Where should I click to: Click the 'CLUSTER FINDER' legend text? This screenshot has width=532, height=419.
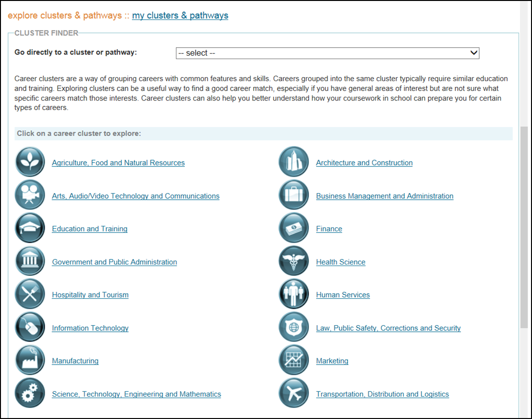coord(46,33)
